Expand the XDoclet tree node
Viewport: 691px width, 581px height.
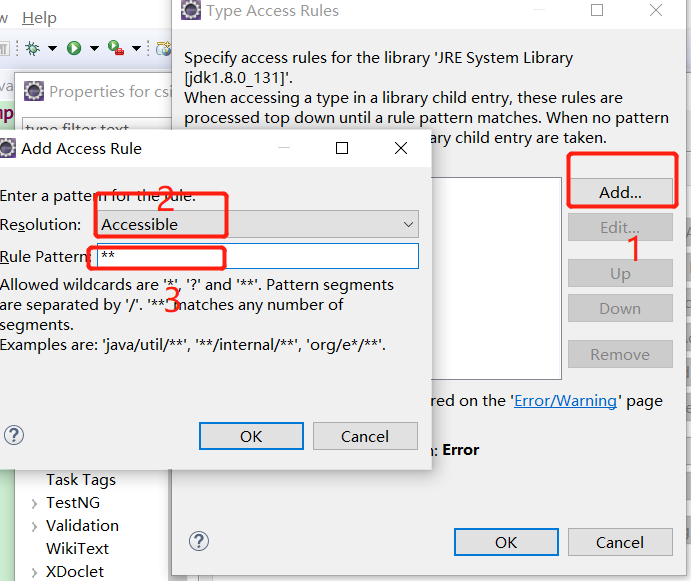[x=34, y=572]
